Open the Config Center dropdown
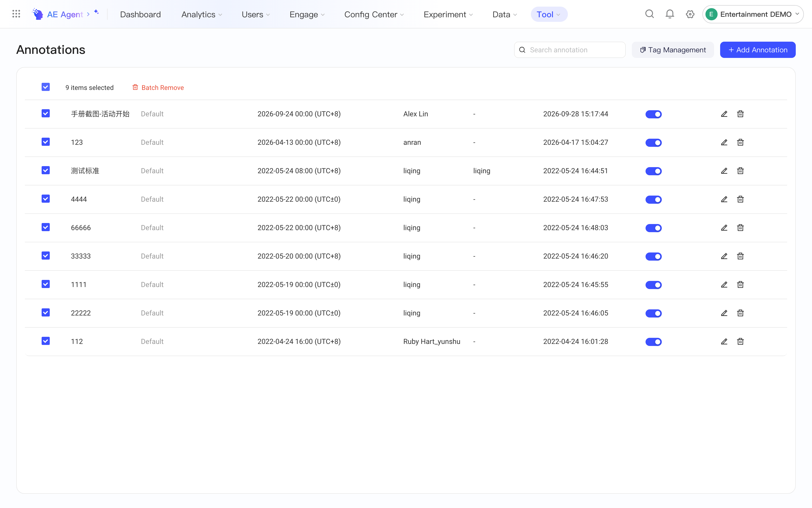Image resolution: width=812 pixels, height=508 pixels. coord(374,14)
